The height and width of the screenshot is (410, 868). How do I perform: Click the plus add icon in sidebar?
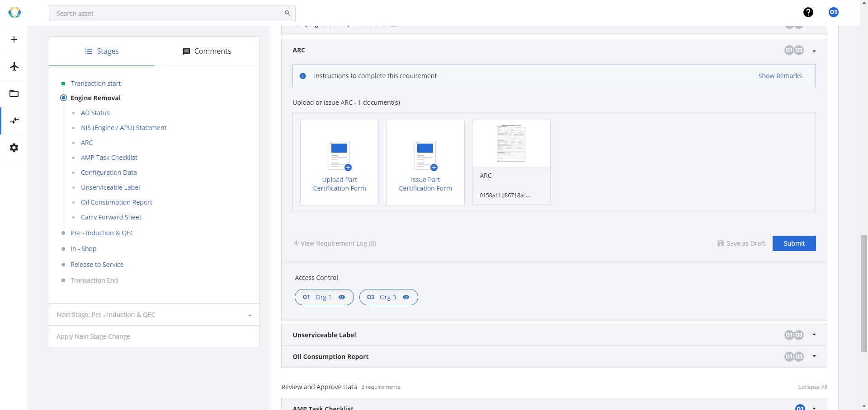pos(14,39)
